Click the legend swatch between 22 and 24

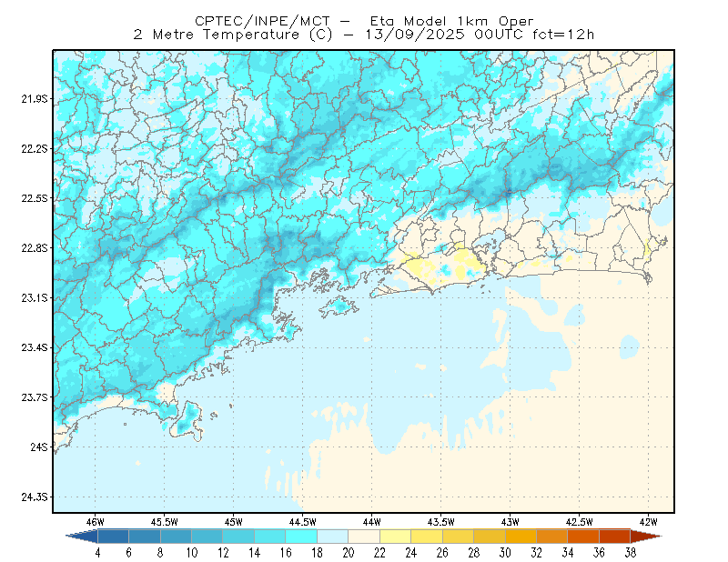(x=396, y=536)
